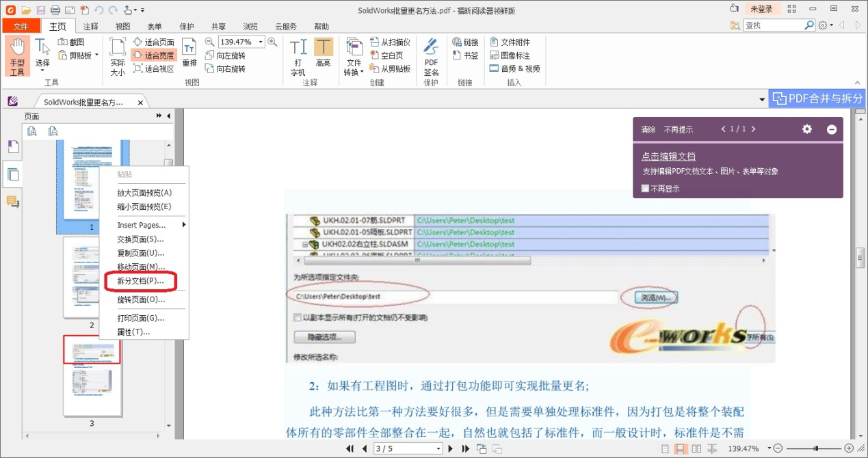Insert a Link (链接)

pyautogui.click(x=466, y=42)
